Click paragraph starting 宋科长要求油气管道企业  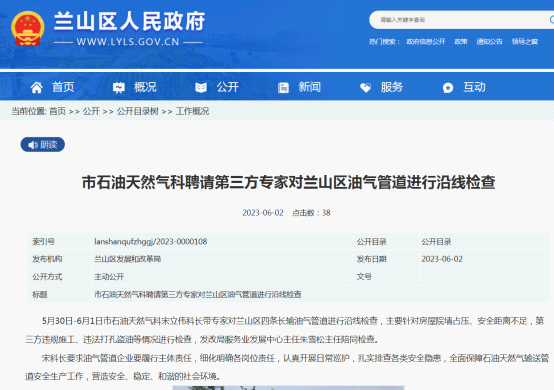tap(287, 367)
